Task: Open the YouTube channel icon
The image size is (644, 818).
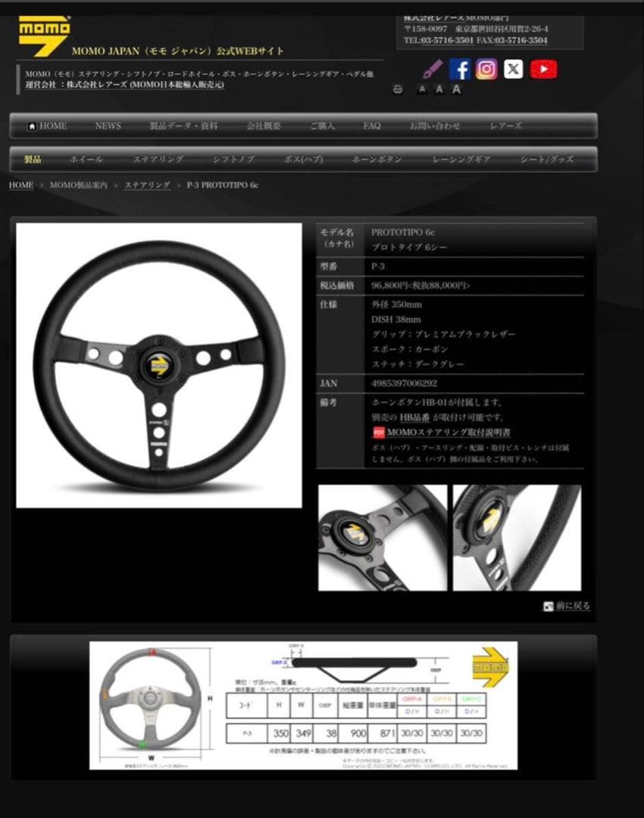Action: (543, 69)
